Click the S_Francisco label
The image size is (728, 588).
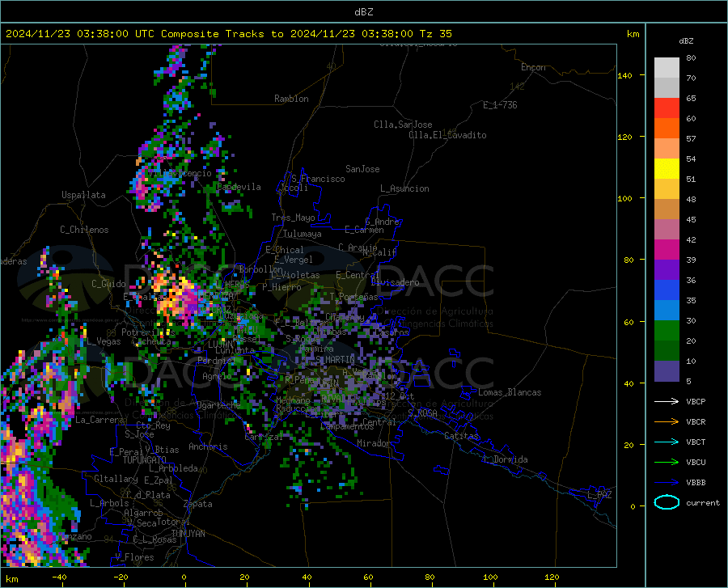click(x=318, y=179)
